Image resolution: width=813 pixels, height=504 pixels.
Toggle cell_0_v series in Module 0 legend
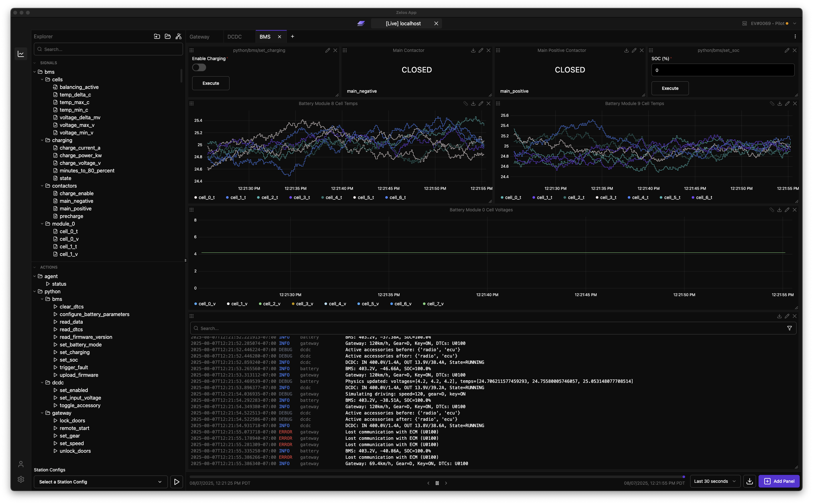coord(205,304)
